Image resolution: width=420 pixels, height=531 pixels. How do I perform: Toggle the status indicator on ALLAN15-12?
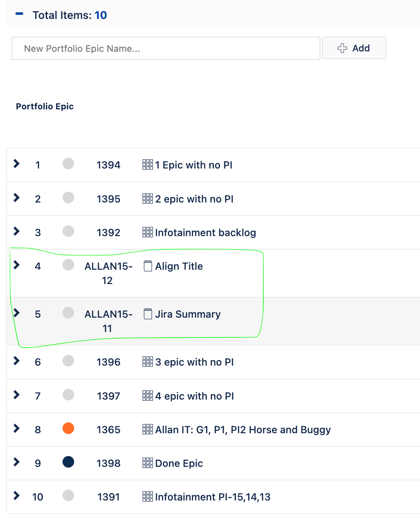coord(68,265)
